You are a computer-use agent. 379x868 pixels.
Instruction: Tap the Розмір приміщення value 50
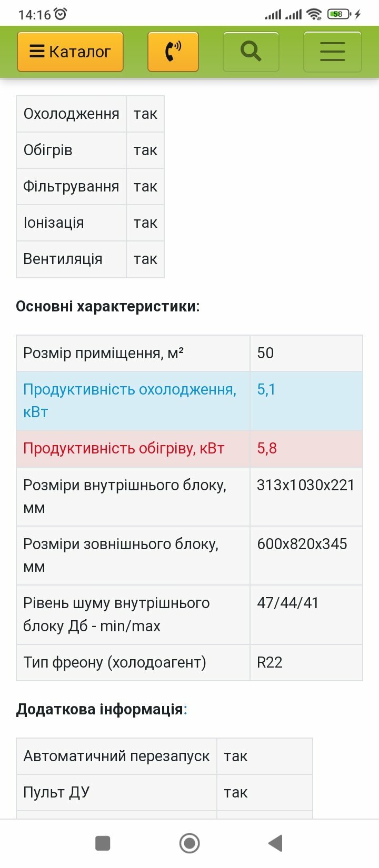(265, 353)
